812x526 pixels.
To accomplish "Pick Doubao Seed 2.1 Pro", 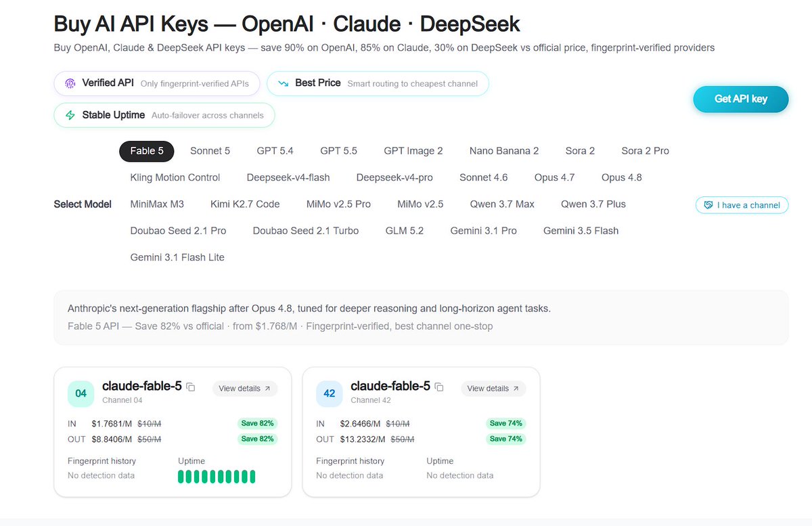I will point(178,231).
